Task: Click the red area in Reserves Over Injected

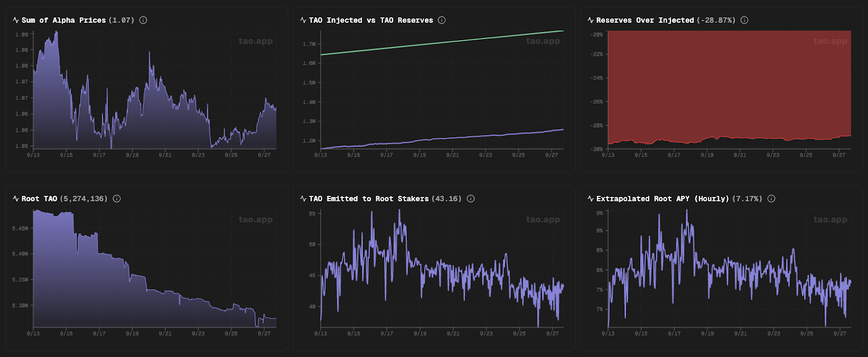Action: point(729,81)
